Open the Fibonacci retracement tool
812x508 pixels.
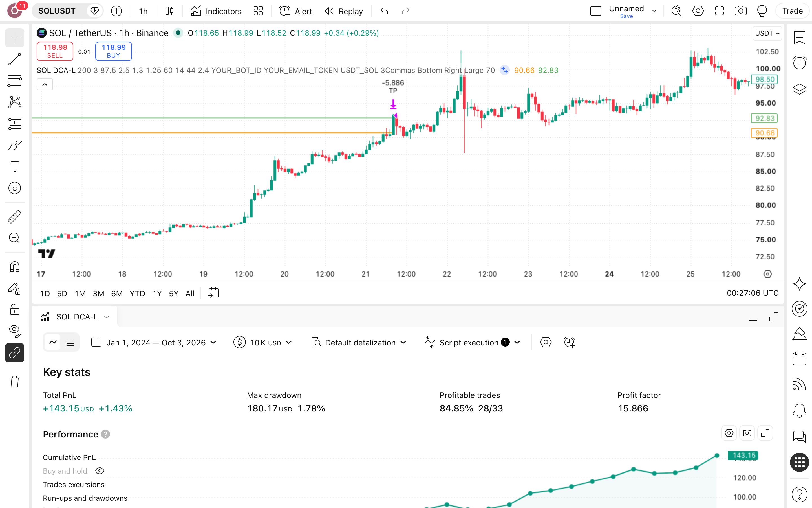point(14,81)
